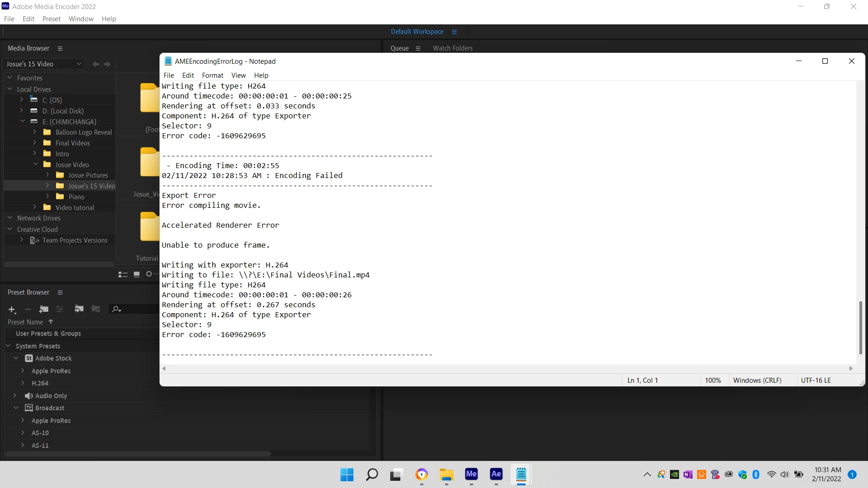Click the create new preset group folder icon

(44, 309)
